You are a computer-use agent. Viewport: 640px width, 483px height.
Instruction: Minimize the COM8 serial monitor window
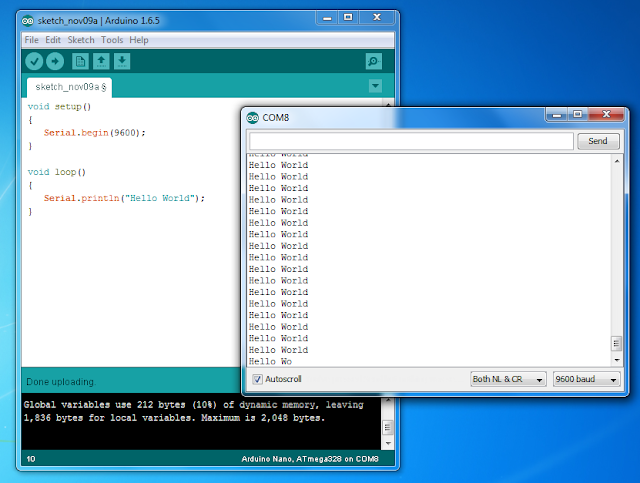557,114
